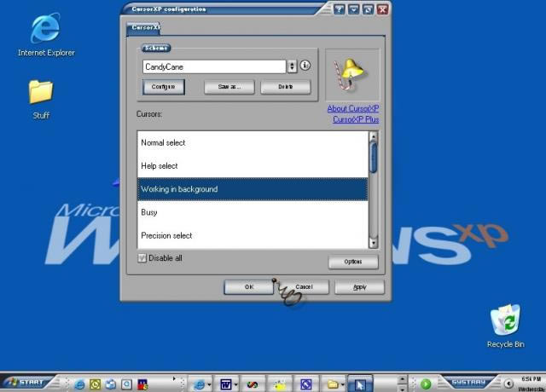
Task: Click the Save as... button
Action: (229, 87)
